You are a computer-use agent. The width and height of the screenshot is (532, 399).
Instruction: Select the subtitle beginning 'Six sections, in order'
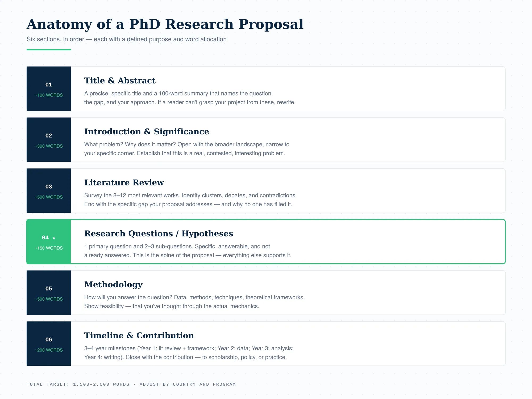pos(127,39)
